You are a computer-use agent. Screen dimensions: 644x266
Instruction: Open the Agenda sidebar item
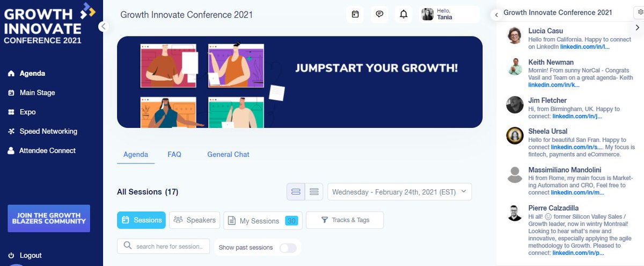[26, 74]
